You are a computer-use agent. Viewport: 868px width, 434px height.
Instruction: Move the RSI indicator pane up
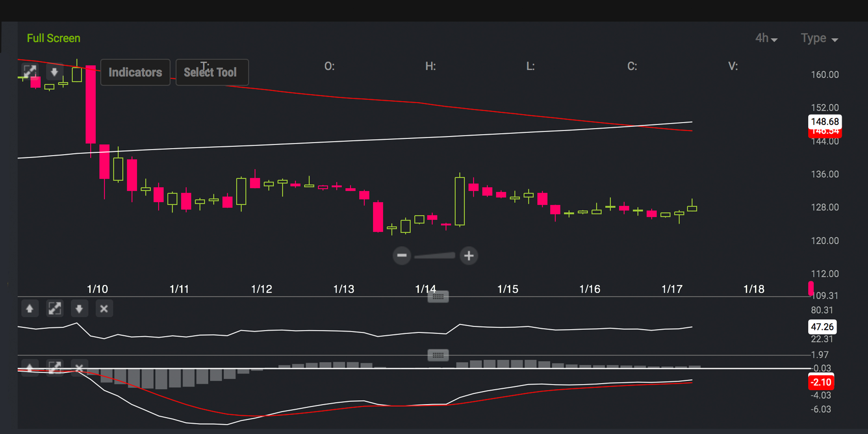pyautogui.click(x=30, y=308)
